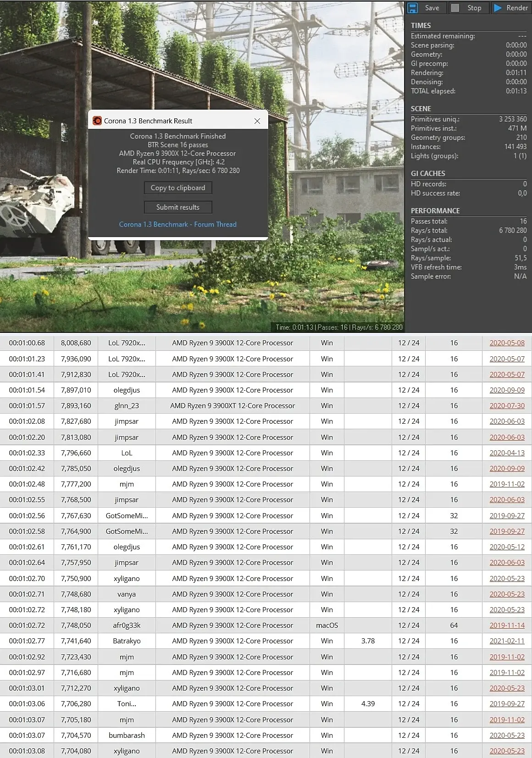Click the Stop label in toolbar
532x758 pixels.
click(474, 8)
